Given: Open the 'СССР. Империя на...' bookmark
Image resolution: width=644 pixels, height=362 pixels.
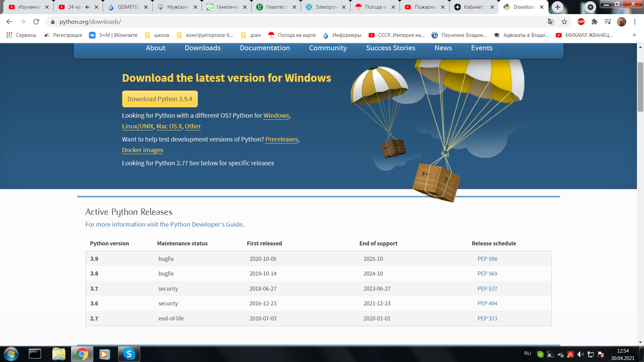Looking at the screenshot, I should (x=396, y=35).
